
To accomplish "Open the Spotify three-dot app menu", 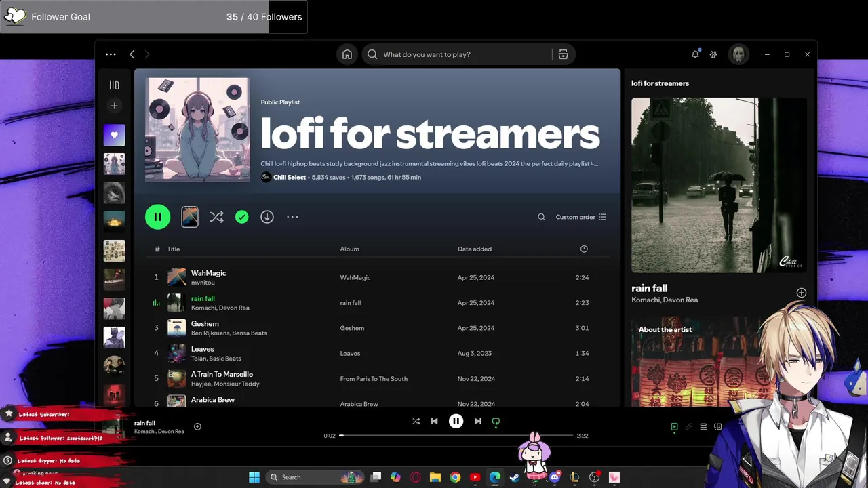I will (111, 54).
